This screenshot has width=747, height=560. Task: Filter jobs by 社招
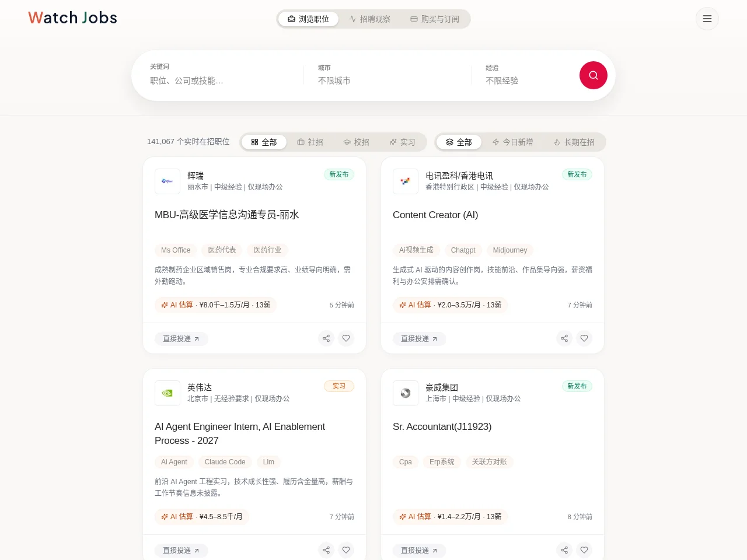click(310, 142)
